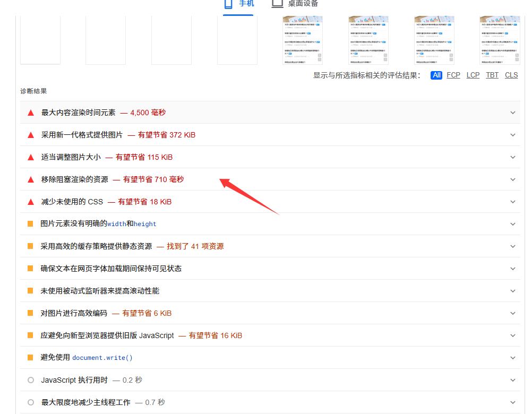Filter audits by CLS metric
532x414 pixels.
(x=511, y=75)
